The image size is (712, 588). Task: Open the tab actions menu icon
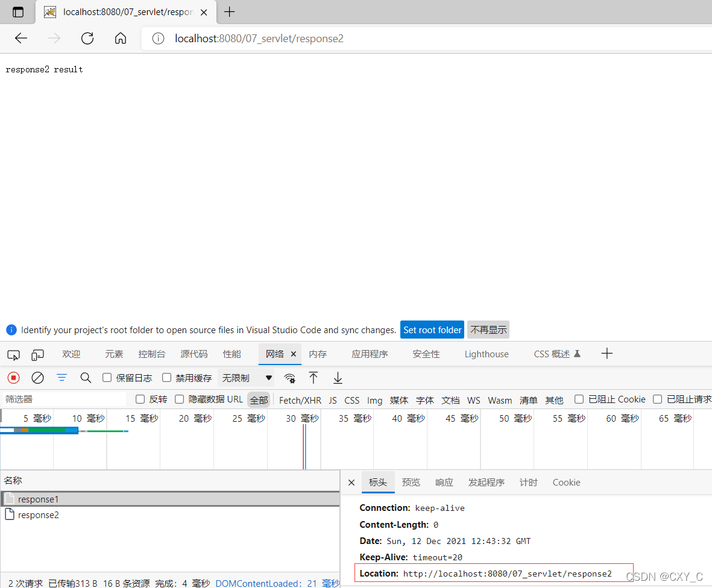18,12
